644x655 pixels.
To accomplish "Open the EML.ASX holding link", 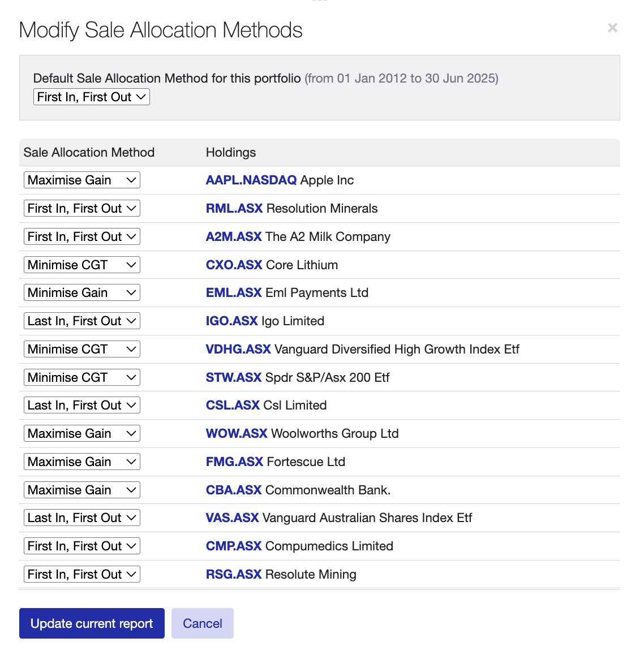I will [x=234, y=292].
